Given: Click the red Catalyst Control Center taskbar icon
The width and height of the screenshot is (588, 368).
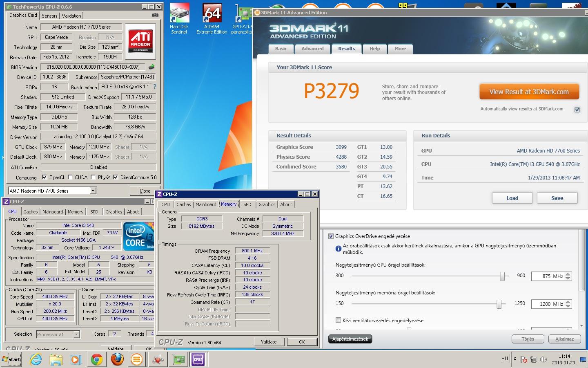Looking at the screenshot, I should pyautogui.click(x=157, y=359).
